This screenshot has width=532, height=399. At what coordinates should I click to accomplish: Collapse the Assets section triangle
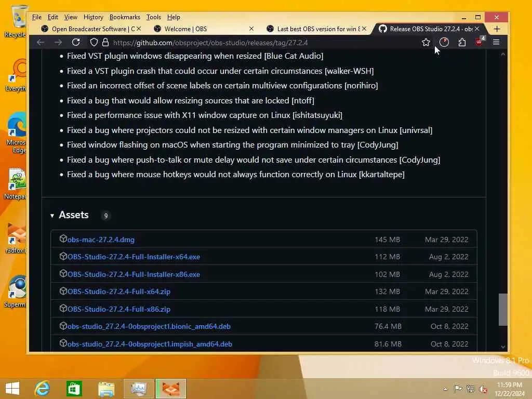pos(52,216)
